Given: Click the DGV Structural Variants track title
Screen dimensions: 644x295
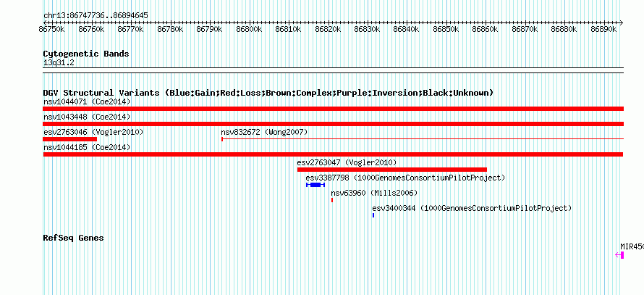Looking at the screenshot, I should tap(268, 93).
